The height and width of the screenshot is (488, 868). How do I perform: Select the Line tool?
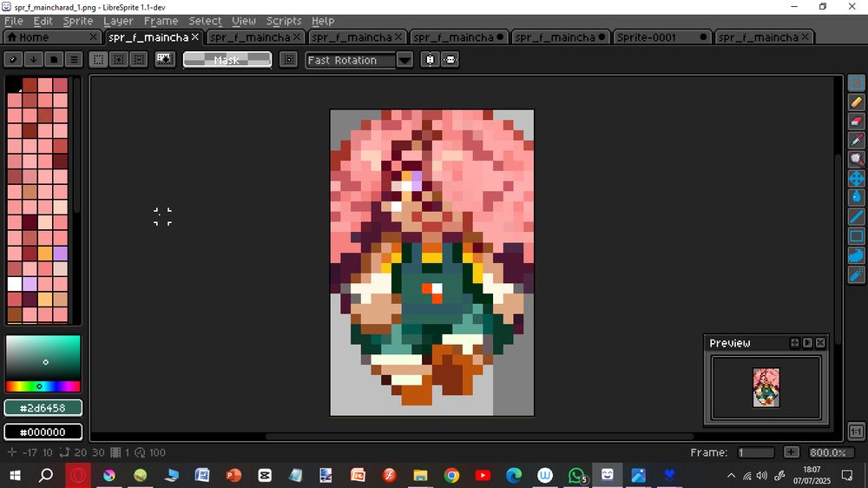(x=856, y=216)
